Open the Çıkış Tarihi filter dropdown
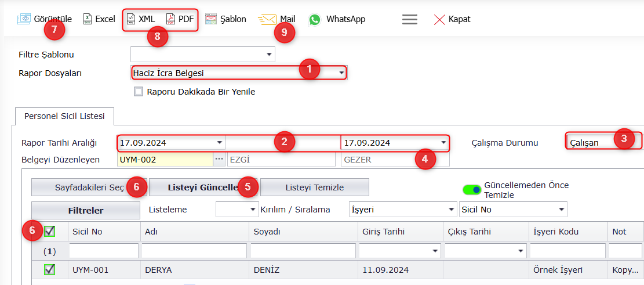 tap(521, 251)
